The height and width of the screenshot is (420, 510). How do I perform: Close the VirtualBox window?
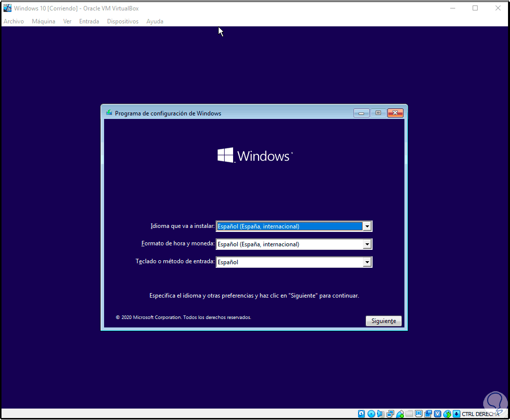[498, 8]
